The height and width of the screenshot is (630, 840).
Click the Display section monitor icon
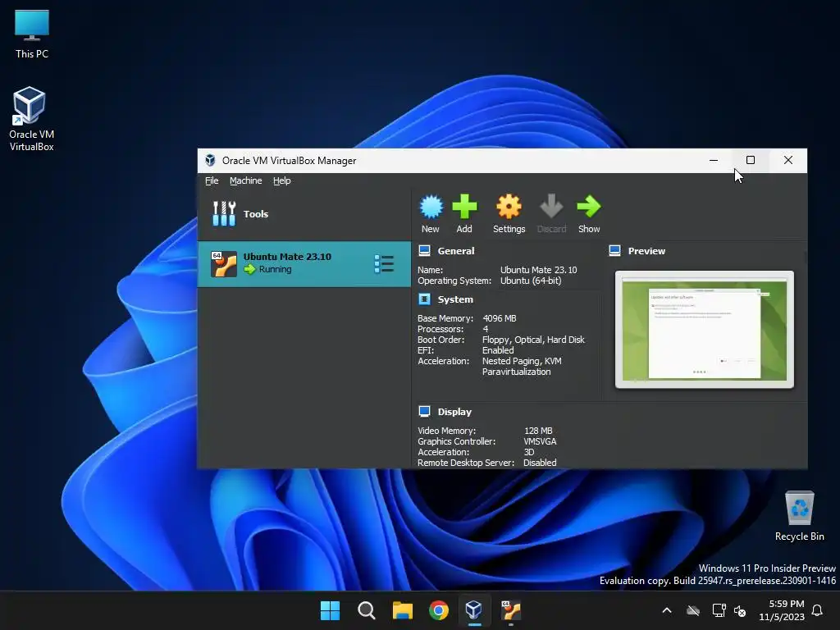(424, 412)
